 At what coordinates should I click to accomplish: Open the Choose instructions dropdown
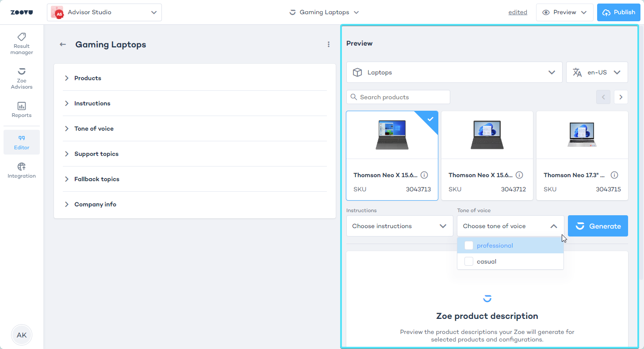399,226
